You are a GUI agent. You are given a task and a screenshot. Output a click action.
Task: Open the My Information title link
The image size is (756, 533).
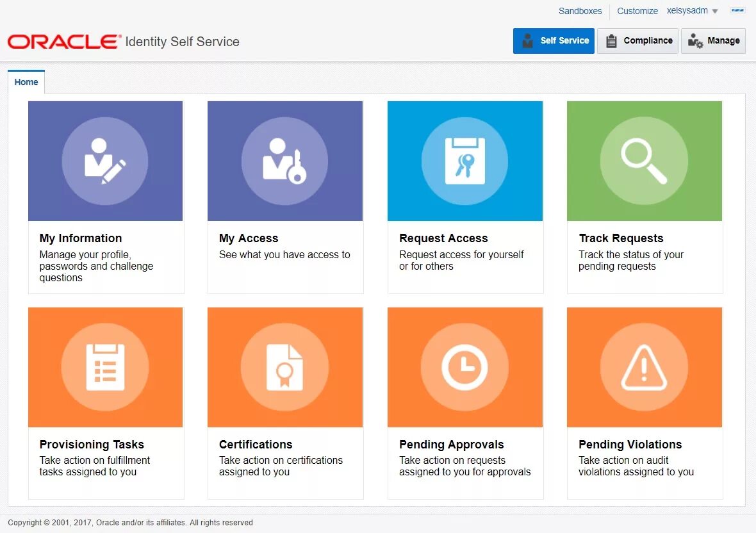pos(81,238)
